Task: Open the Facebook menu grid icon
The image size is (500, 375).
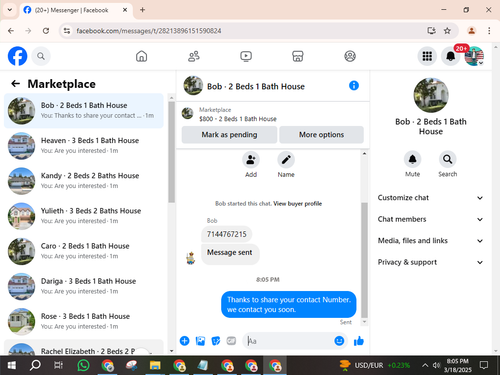Action: pos(427,56)
